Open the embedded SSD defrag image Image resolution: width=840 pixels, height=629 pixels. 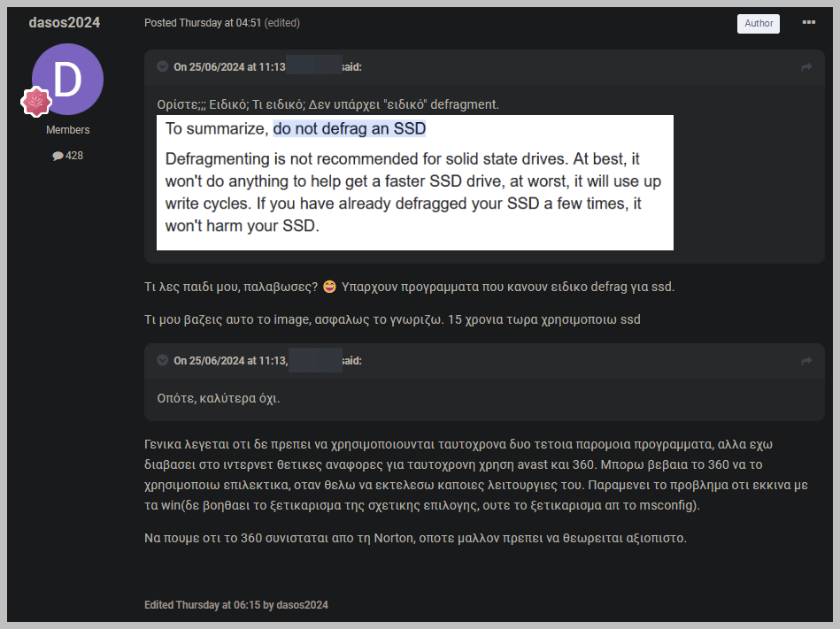coord(414,182)
